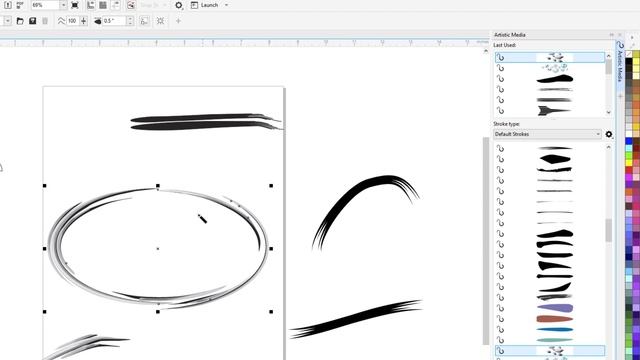Toggle Scale stroke with object
640x360 pixels.
click(x=144, y=21)
